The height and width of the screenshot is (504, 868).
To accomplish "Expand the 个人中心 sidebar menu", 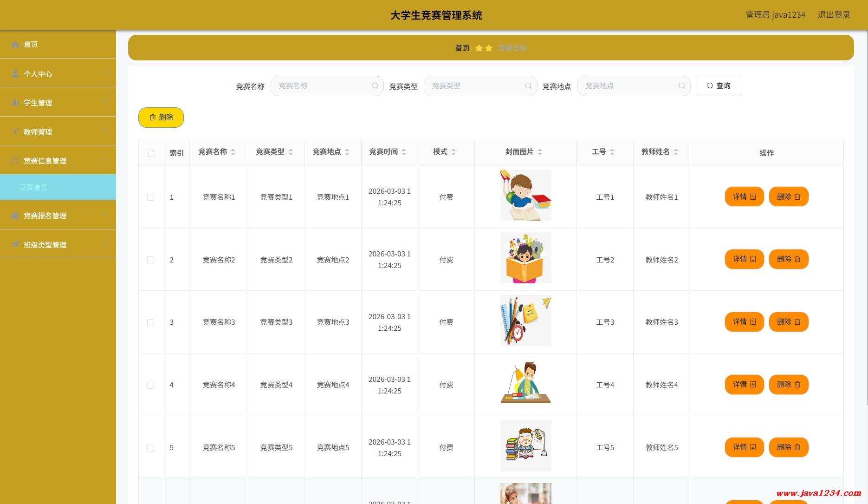I will [x=58, y=73].
